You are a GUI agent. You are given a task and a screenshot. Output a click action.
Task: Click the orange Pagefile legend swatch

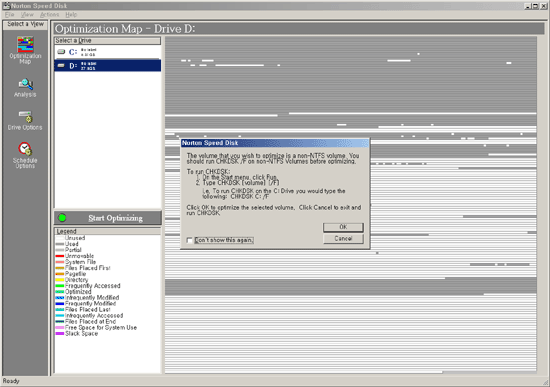pyautogui.click(x=60, y=274)
